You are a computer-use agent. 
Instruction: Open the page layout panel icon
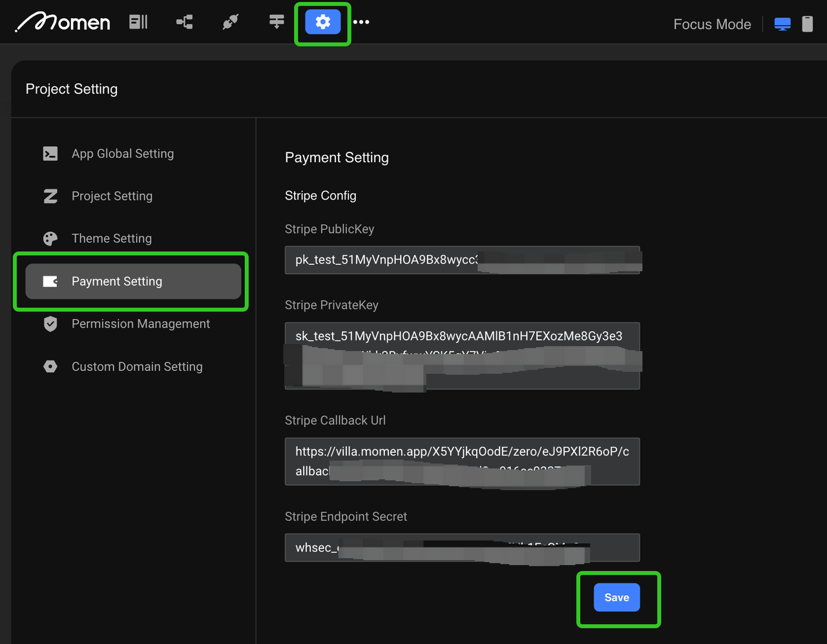click(138, 22)
